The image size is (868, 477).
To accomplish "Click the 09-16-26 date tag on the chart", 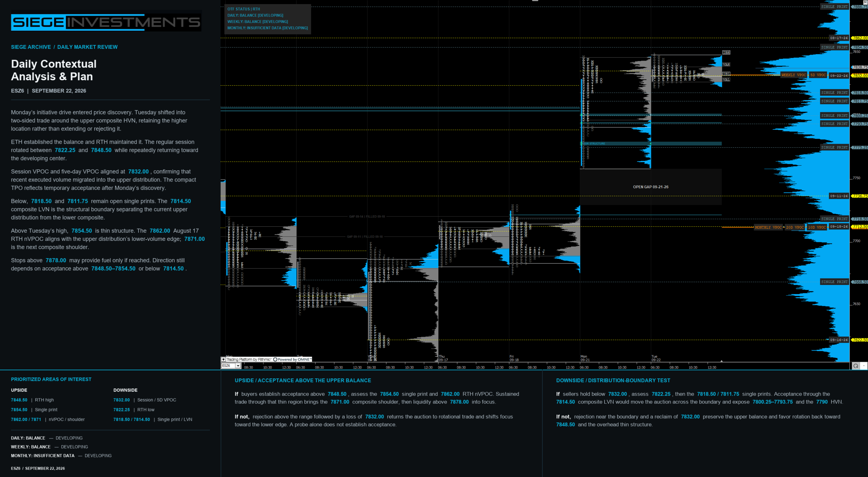I will [839, 340].
